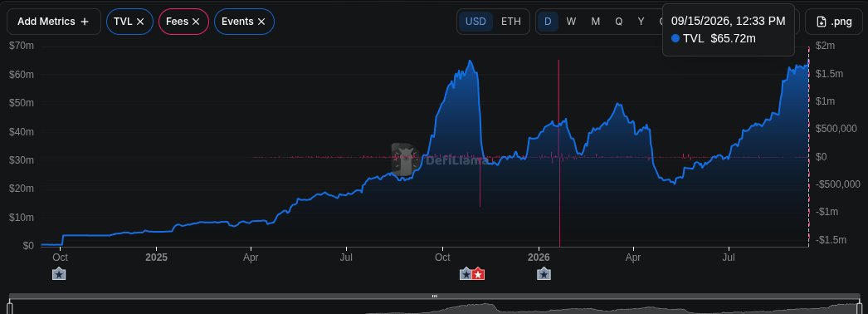
Task: Remove the TVL metric via its X
Action: tap(140, 22)
